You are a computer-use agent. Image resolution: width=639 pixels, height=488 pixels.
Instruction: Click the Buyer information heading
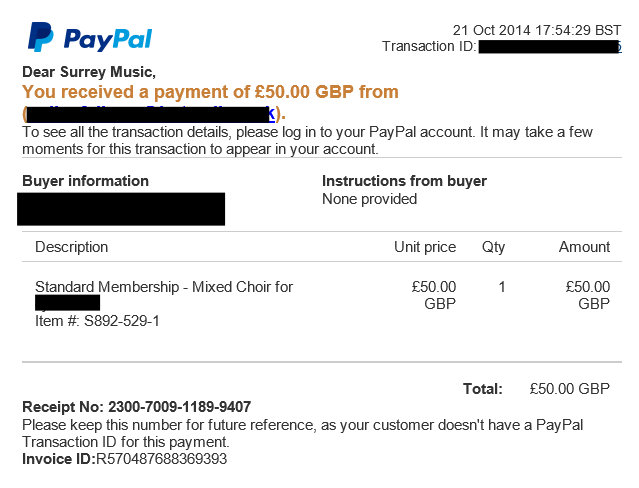click(85, 181)
